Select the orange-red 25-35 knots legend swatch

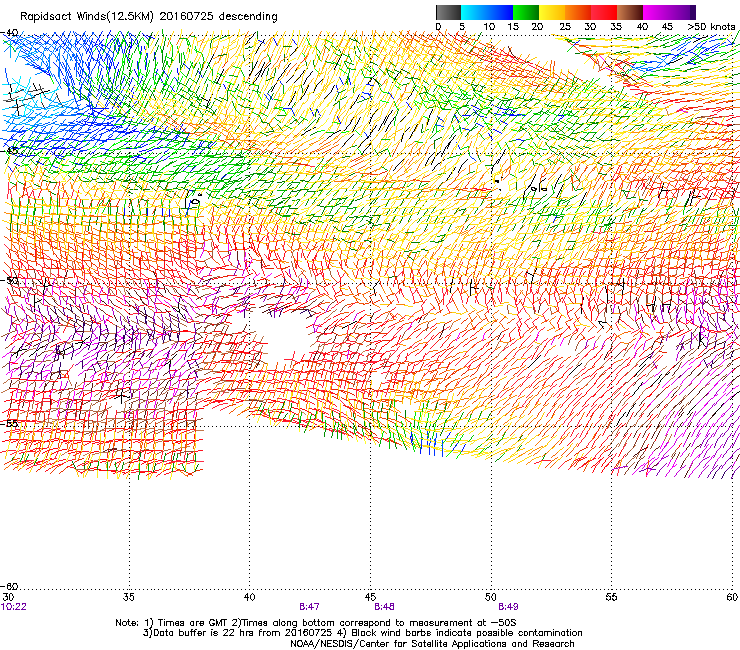click(x=591, y=12)
